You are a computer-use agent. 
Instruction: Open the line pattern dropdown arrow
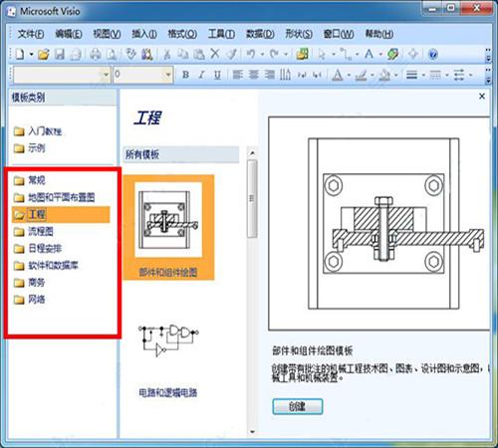(447, 75)
